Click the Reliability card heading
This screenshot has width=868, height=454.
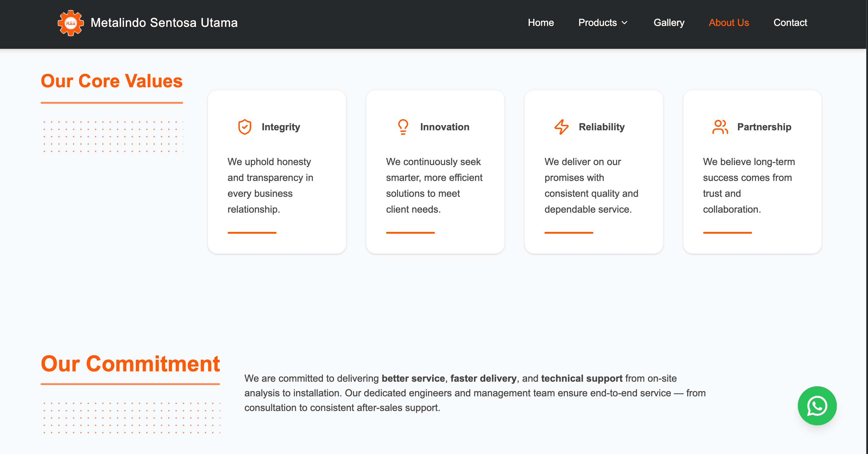[602, 127]
